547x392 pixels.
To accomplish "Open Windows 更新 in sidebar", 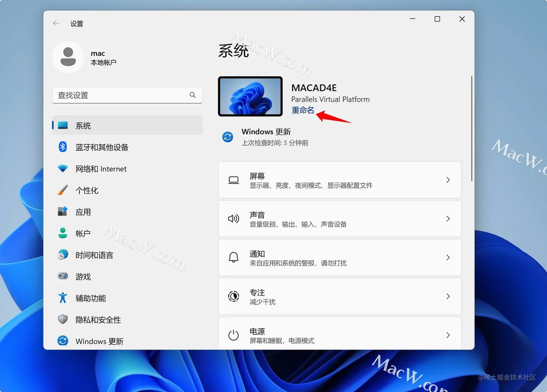I will pos(127,341).
